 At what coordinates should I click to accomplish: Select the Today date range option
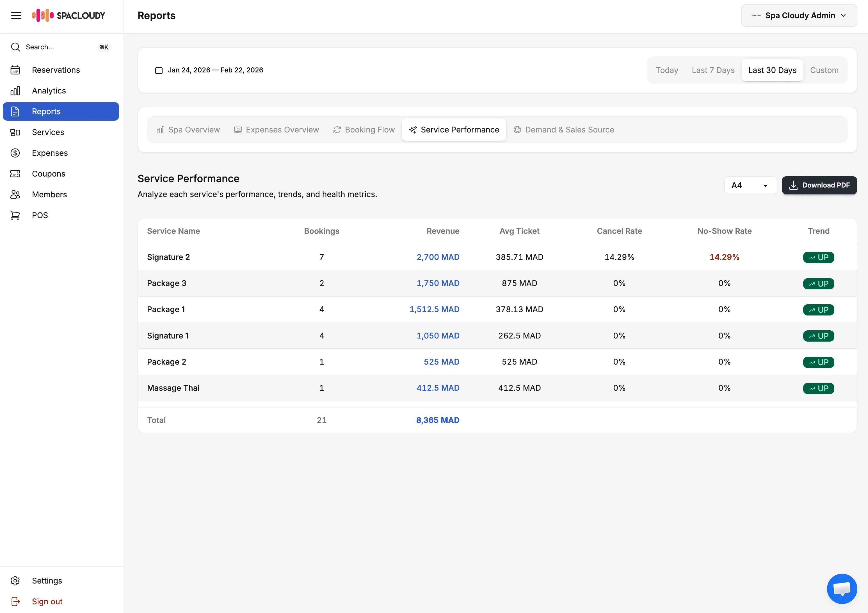click(666, 70)
